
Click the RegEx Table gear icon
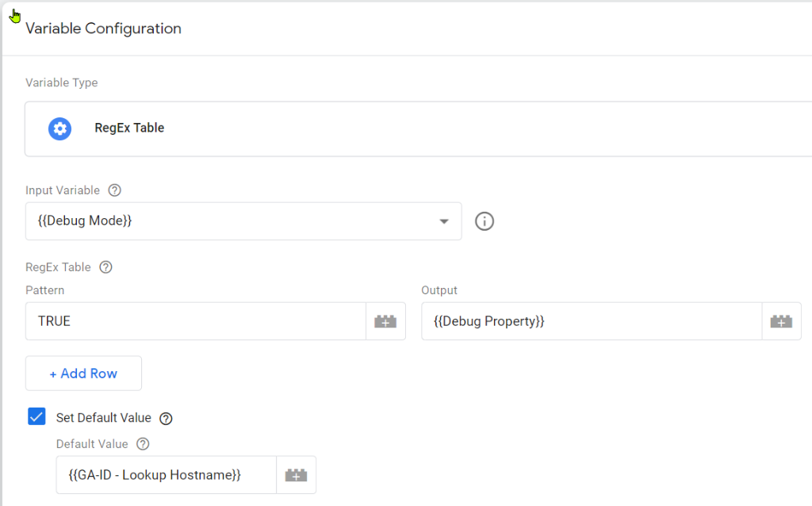coord(59,128)
